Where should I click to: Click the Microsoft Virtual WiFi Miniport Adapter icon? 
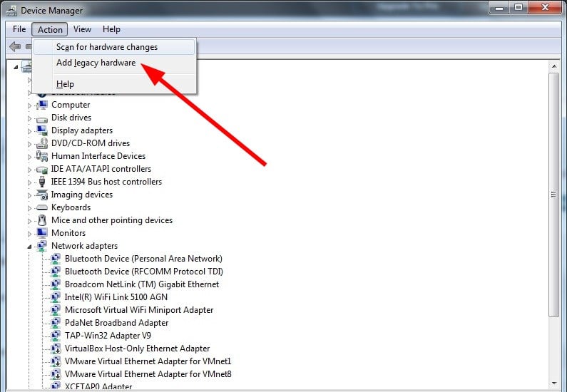[56, 310]
